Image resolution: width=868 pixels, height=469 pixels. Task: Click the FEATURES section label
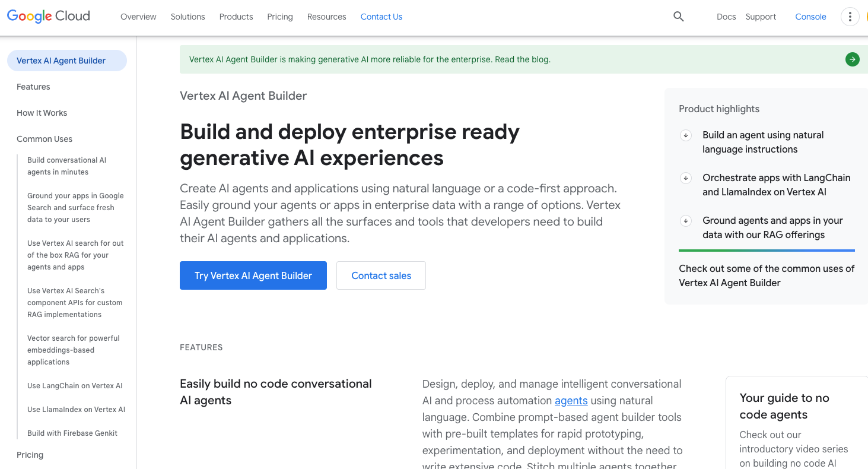coord(201,347)
